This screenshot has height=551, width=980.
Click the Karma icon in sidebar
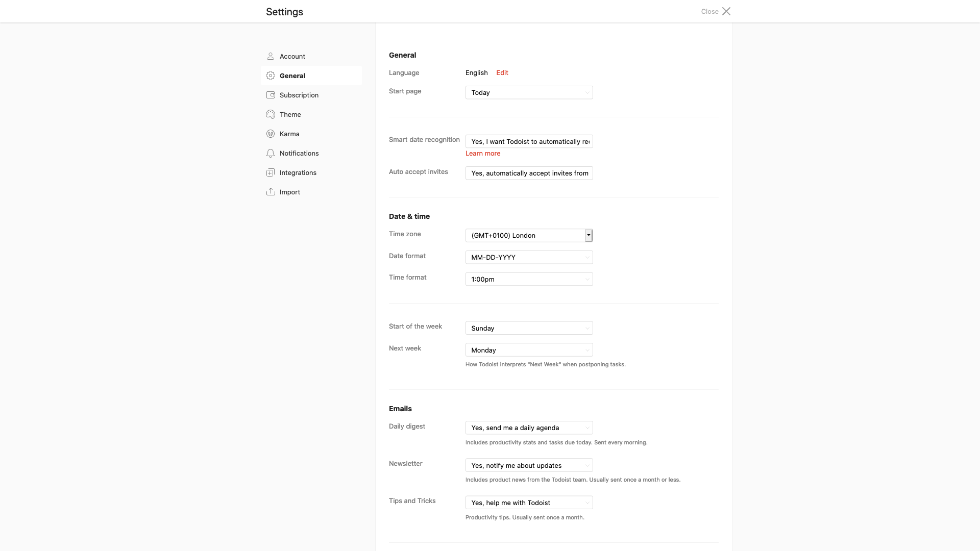coord(271,134)
